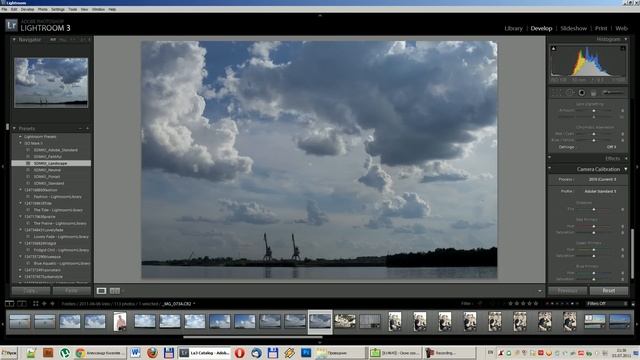The width and height of the screenshot is (640, 360).
Task: Toggle highlight clipping indicator in histogram
Action: 623,49
